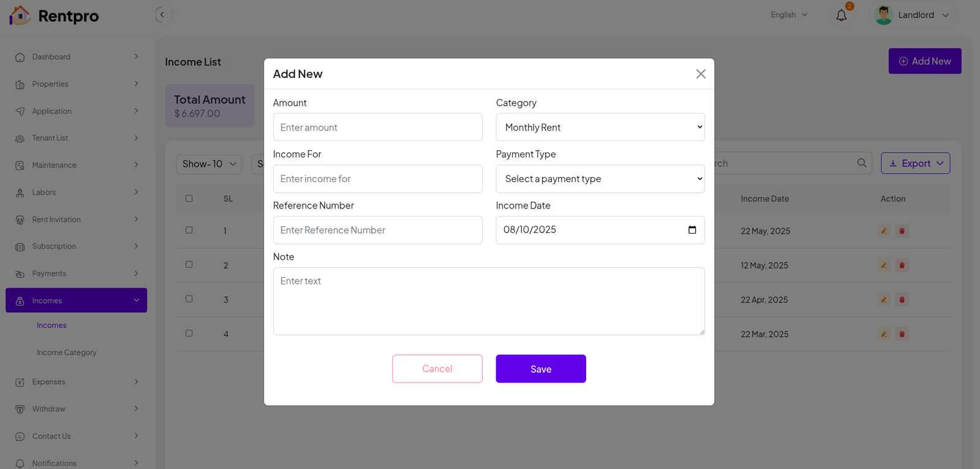
Task: Click the Enter amount input field
Action: [377, 127]
